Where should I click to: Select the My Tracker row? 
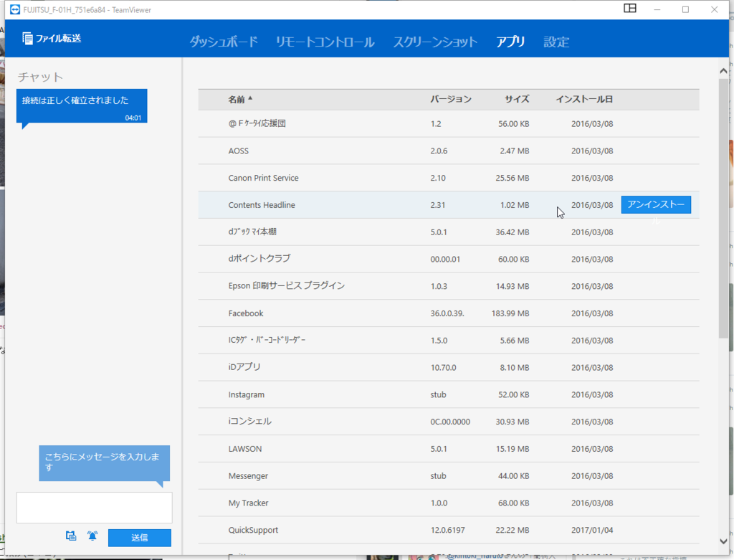coord(449,503)
